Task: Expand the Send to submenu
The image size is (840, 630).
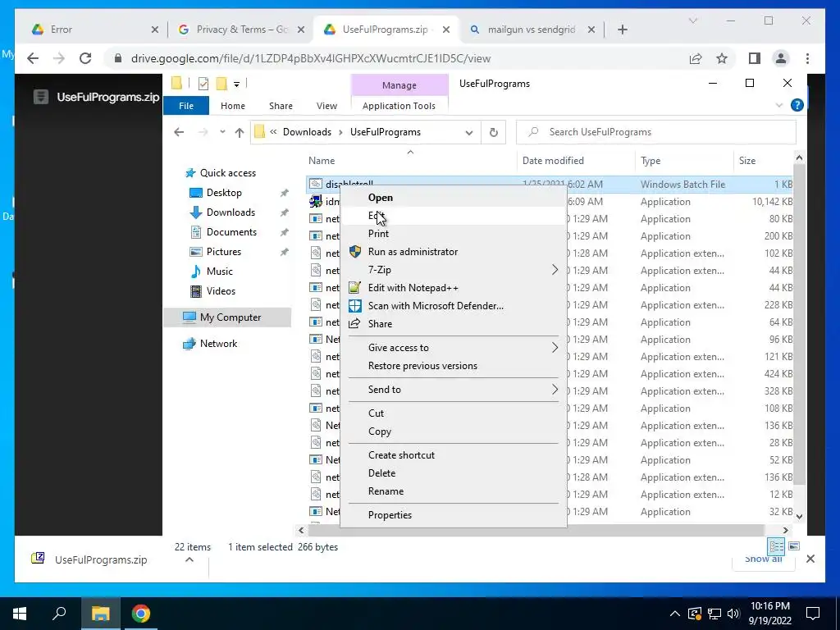Action: pyautogui.click(x=453, y=390)
